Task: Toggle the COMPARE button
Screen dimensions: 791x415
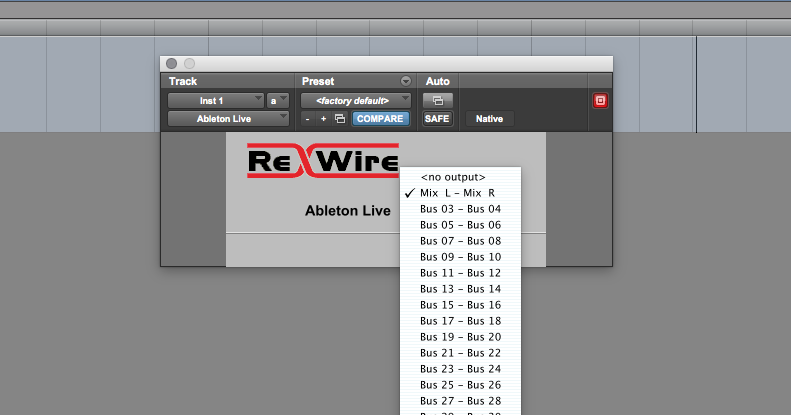Action: 380,118
